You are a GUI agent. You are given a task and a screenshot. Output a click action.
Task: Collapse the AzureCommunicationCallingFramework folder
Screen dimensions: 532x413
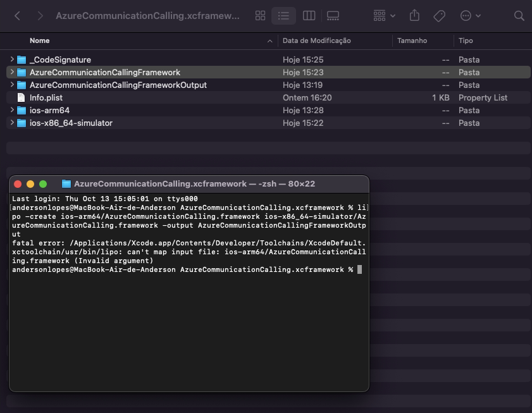pos(12,72)
